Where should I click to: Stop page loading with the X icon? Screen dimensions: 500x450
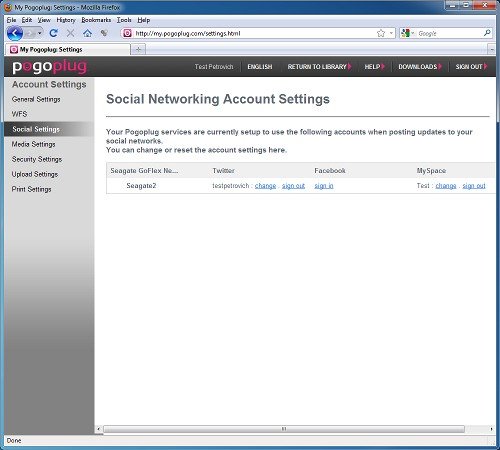(x=70, y=33)
